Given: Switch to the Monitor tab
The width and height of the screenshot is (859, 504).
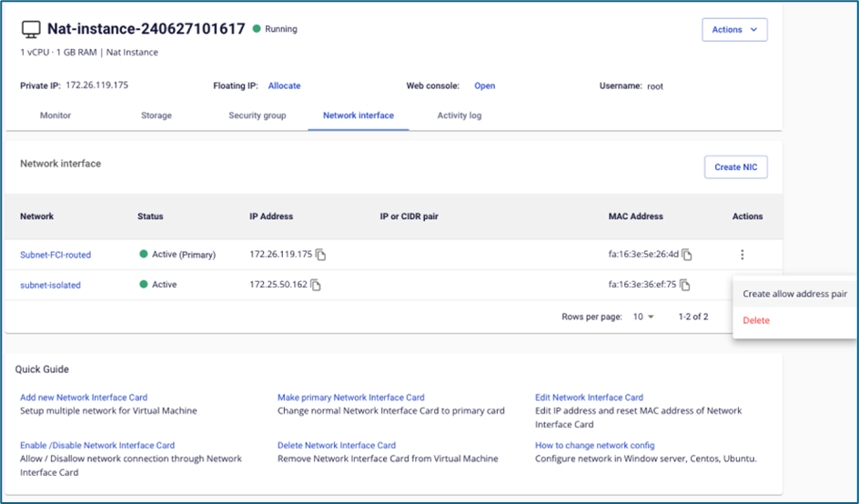Looking at the screenshot, I should click(x=56, y=116).
